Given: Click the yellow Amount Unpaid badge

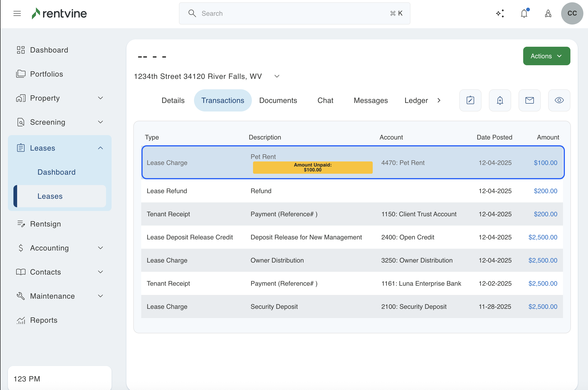Looking at the screenshot, I should click(313, 167).
